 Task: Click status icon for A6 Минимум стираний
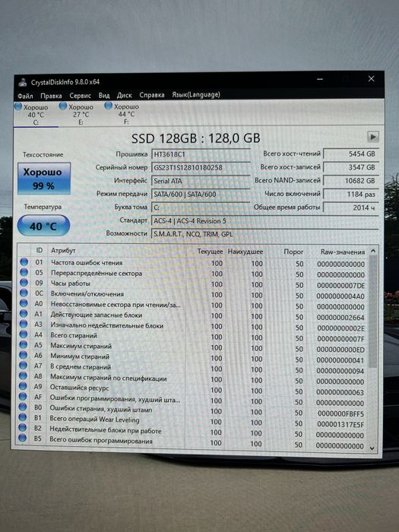(x=23, y=355)
